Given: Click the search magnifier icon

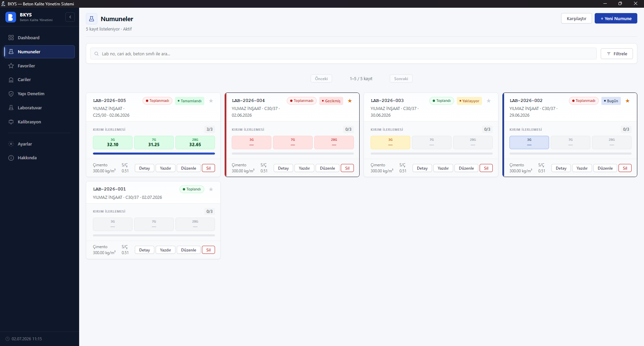Looking at the screenshot, I should click(x=97, y=54).
